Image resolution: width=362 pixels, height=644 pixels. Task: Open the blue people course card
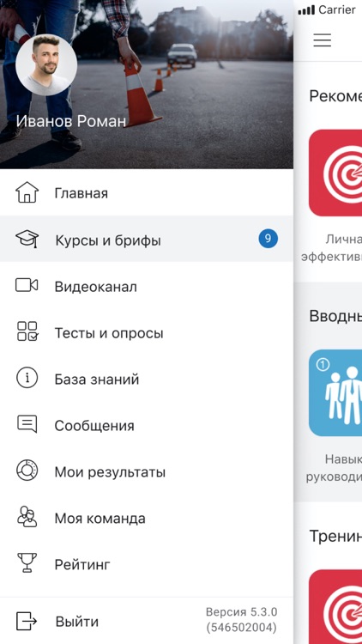(335, 392)
